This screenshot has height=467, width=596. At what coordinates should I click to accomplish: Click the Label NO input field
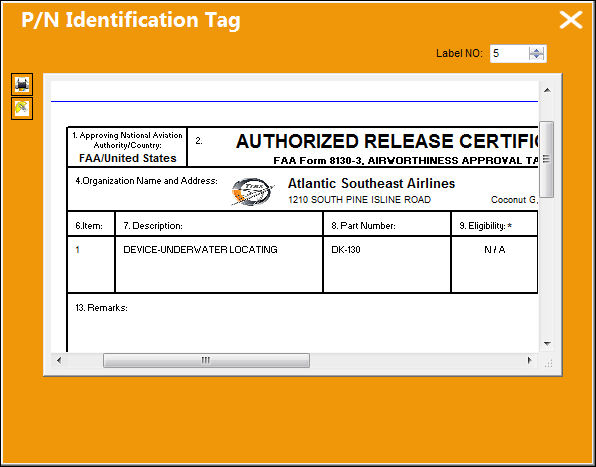coord(509,54)
